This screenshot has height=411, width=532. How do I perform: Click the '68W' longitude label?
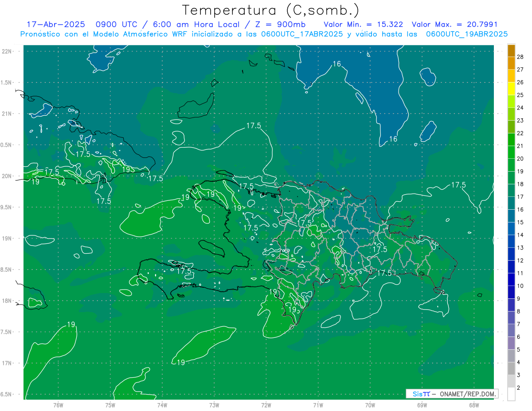pos(473,405)
